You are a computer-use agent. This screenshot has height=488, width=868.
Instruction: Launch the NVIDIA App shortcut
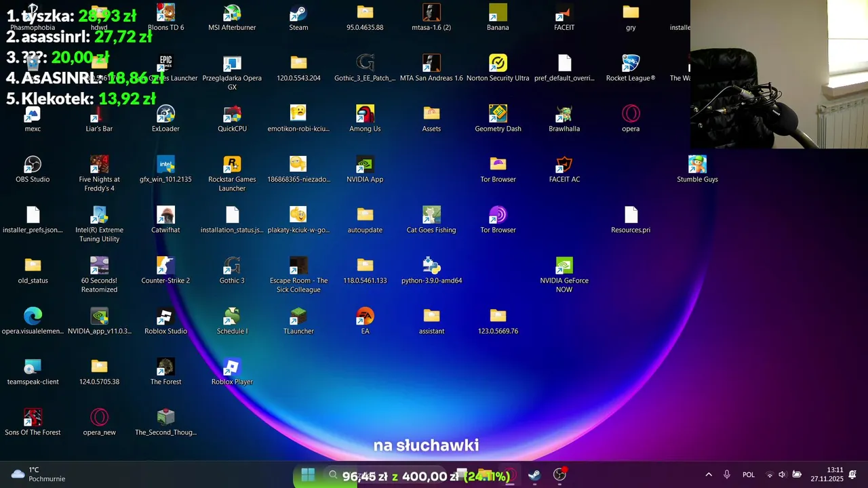coord(365,169)
